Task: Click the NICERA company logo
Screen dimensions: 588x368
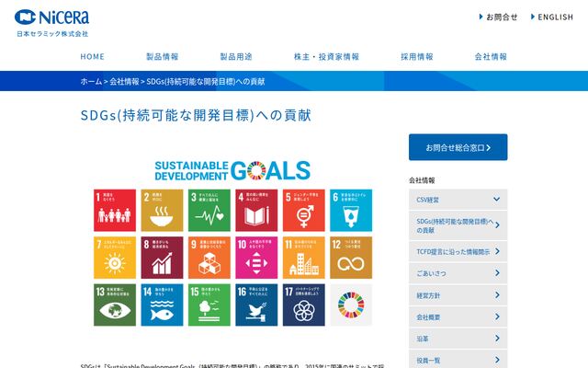Action: click(x=51, y=23)
